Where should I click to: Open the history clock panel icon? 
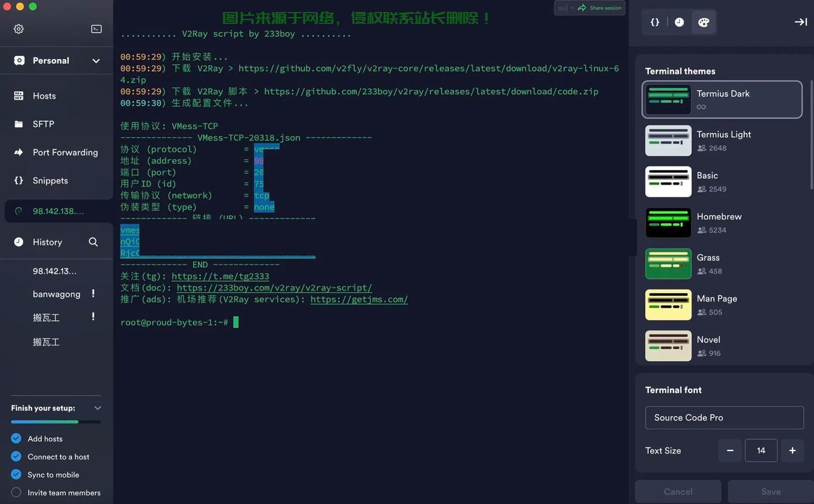pos(679,22)
